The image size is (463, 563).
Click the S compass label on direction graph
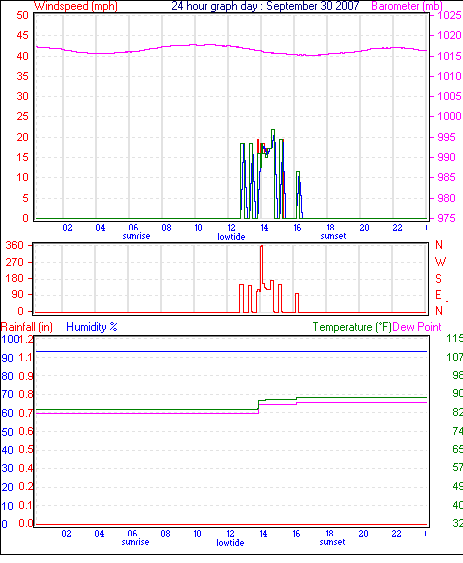(439, 278)
